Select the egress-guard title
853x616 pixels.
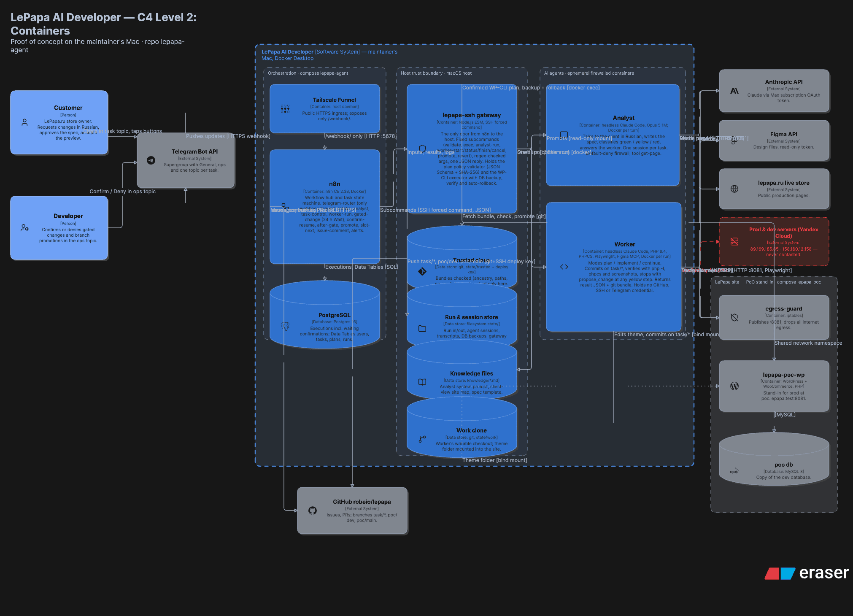pyautogui.click(x=783, y=309)
